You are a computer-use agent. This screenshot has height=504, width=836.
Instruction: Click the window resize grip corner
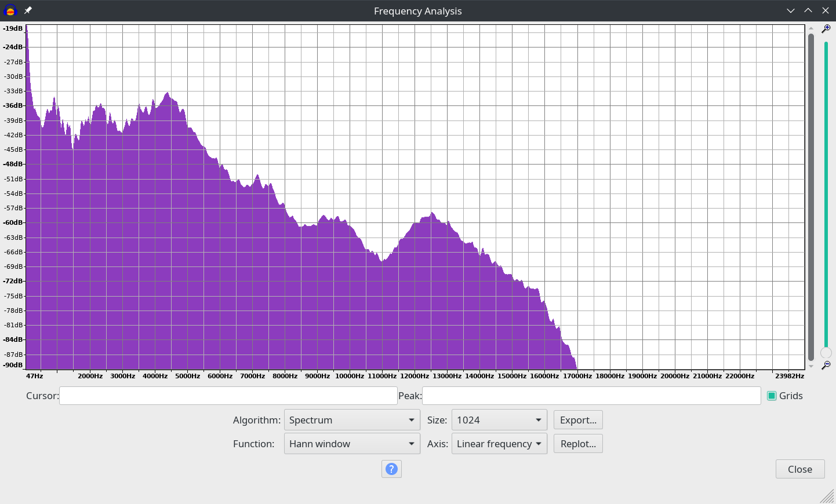(828, 496)
